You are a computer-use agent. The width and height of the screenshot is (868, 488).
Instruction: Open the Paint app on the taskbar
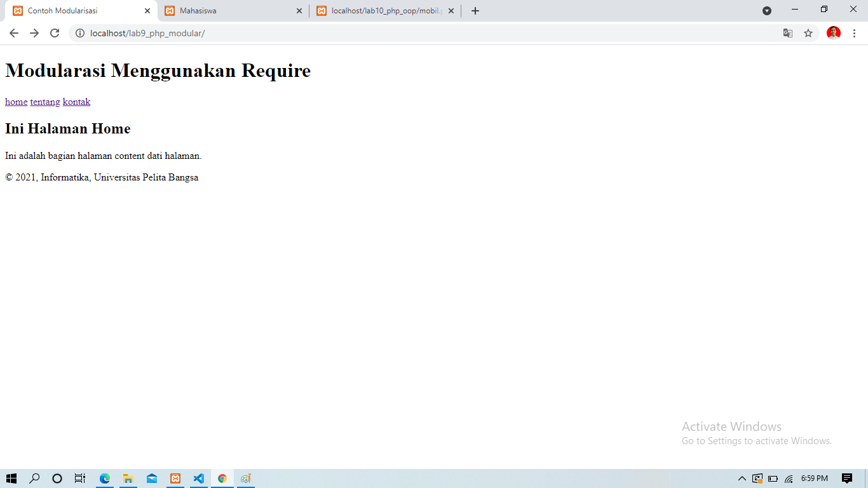click(246, 478)
